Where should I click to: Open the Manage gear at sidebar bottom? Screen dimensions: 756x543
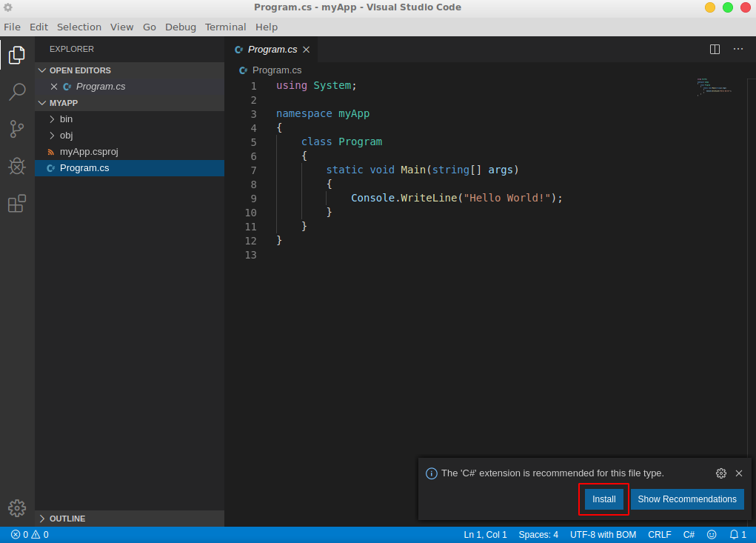pos(17,507)
